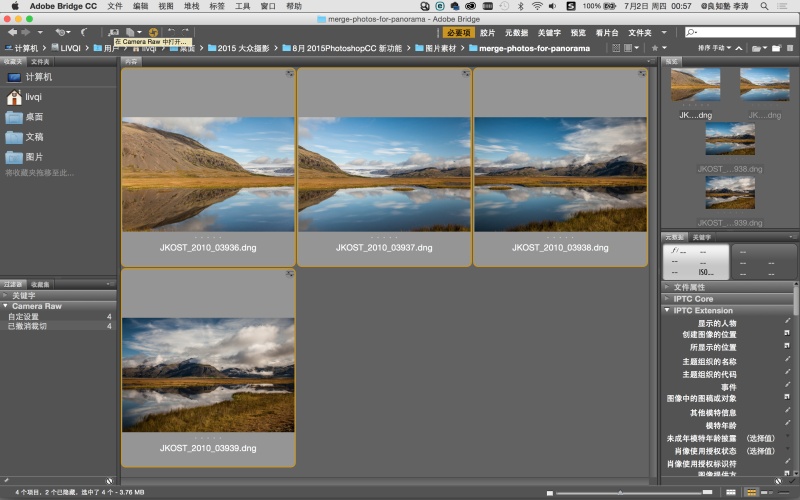The height and width of the screenshot is (500, 800).
Task: Go forward with the right arrow
Action: (x=26, y=32)
